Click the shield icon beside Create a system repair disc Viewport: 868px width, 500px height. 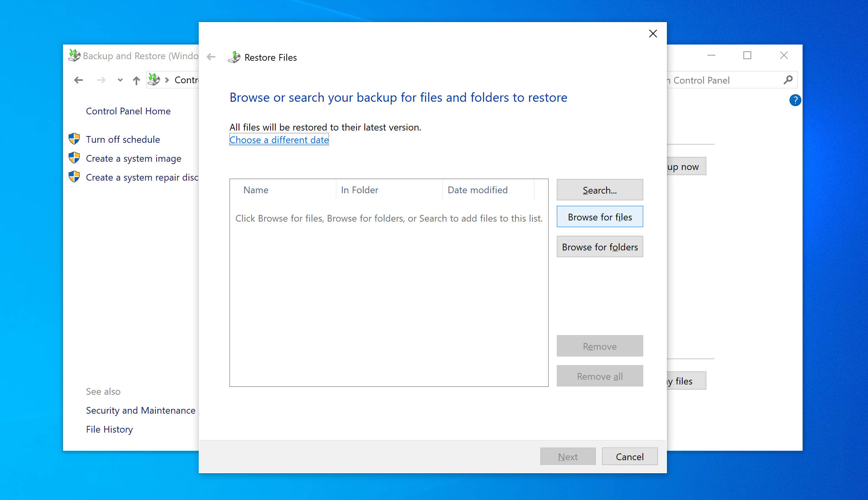74,177
